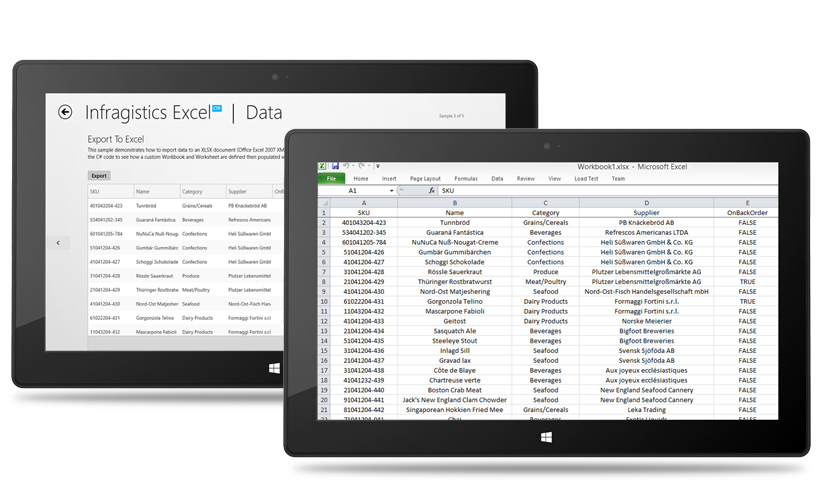
Task: Click the TRUE cell in Thüringer Rostbratwurst row
Action: [747, 281]
